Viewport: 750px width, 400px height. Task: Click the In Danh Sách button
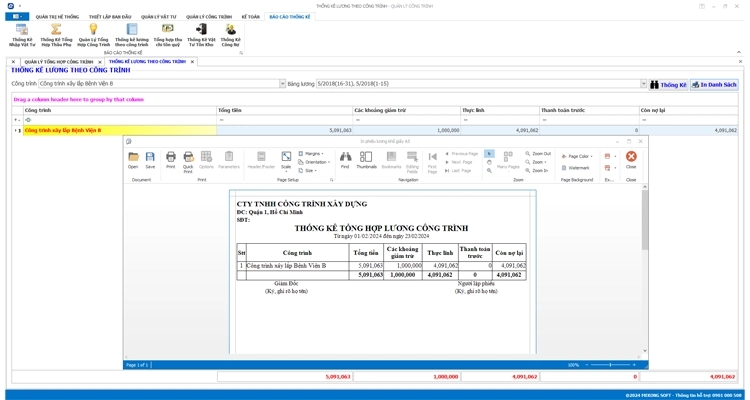click(x=714, y=85)
